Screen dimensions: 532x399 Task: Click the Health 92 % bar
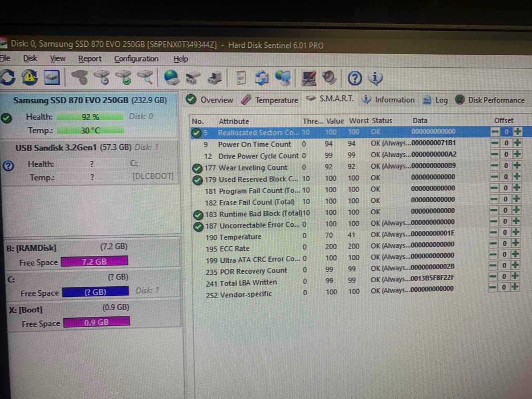pos(90,117)
